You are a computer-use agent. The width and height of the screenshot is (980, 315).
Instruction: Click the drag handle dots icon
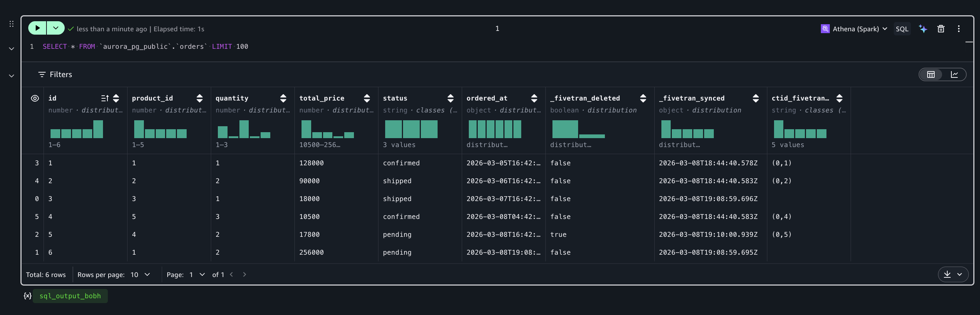(12, 24)
